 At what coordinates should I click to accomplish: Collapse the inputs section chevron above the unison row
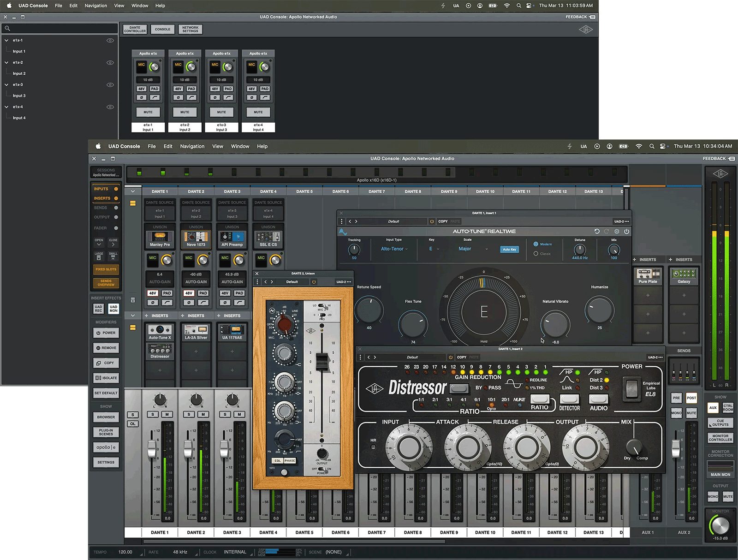point(133,191)
